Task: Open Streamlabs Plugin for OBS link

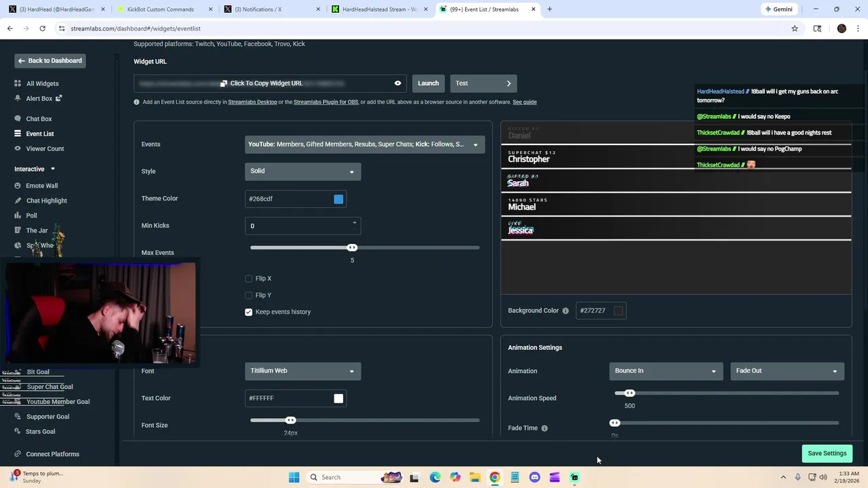Action: pos(325,102)
